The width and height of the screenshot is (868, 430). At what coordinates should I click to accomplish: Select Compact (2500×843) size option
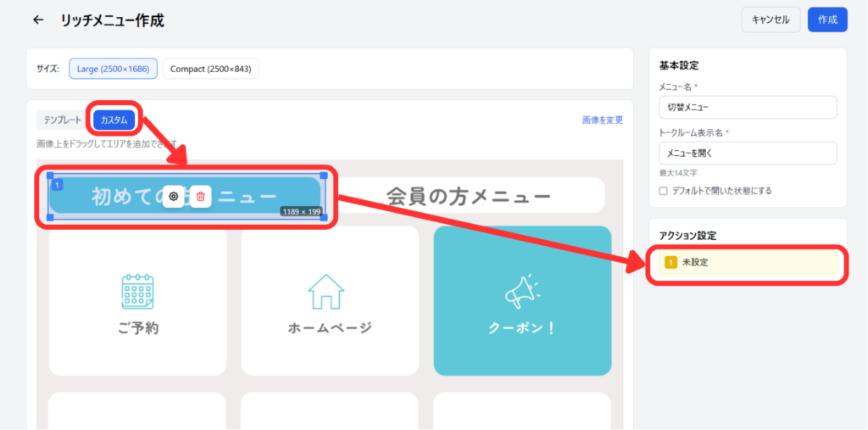tap(210, 69)
